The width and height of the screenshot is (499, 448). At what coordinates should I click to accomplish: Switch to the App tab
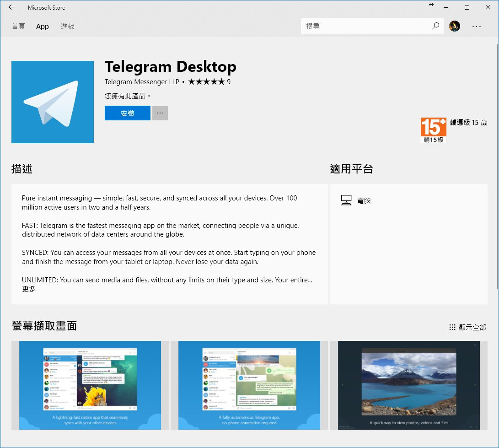[43, 27]
